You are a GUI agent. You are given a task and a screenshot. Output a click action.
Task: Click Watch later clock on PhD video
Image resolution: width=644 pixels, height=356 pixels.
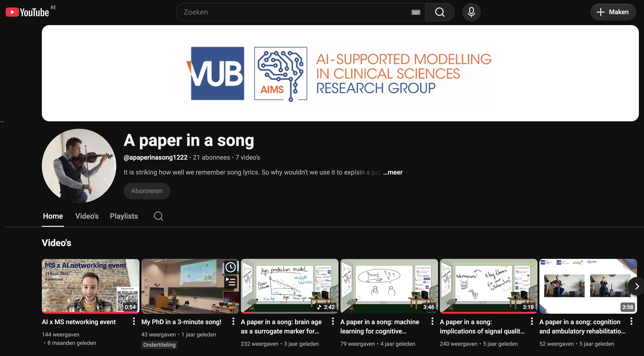click(x=230, y=267)
